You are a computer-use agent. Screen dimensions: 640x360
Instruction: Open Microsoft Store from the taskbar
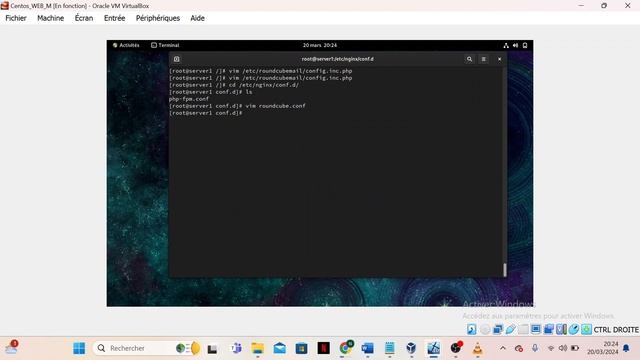click(x=302, y=348)
